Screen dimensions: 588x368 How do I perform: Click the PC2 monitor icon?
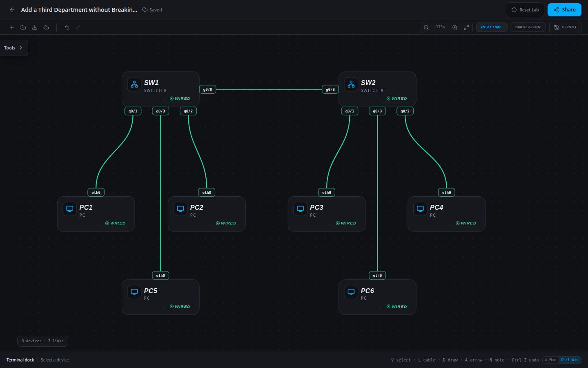180,209
